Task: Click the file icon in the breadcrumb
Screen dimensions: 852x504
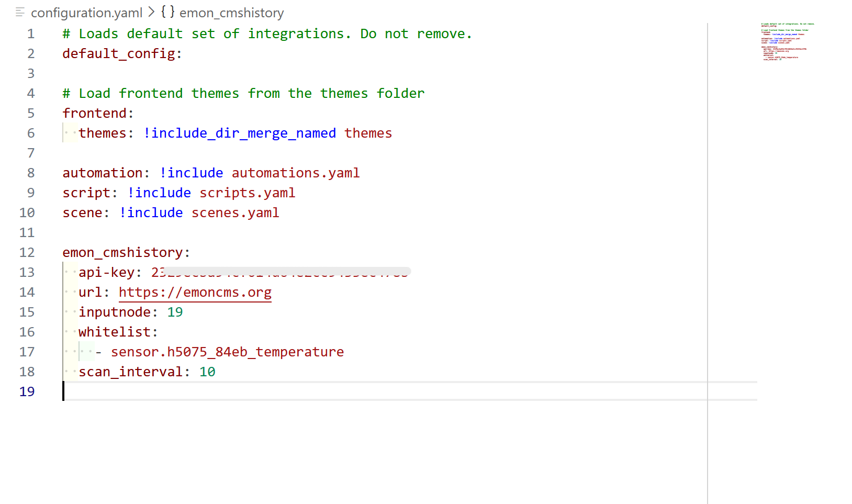Action: coord(20,12)
